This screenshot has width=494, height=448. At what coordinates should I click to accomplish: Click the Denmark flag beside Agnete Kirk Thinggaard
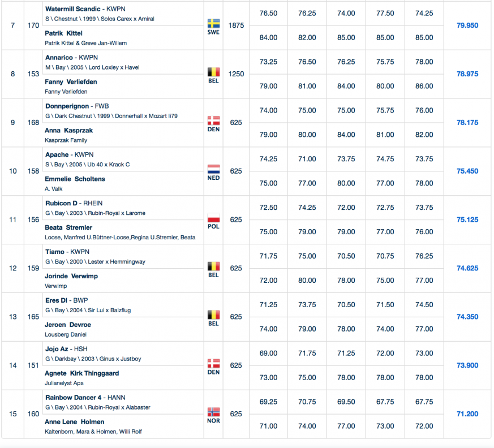pos(213,364)
